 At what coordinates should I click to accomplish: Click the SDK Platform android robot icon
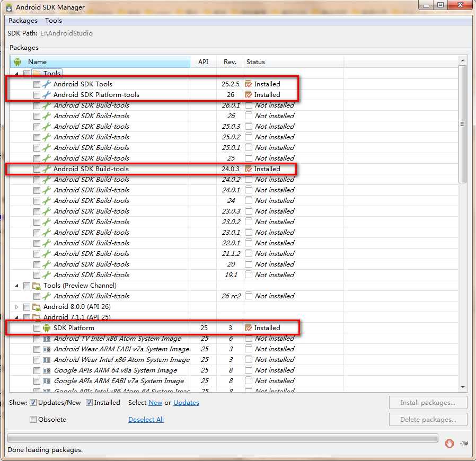point(47,328)
